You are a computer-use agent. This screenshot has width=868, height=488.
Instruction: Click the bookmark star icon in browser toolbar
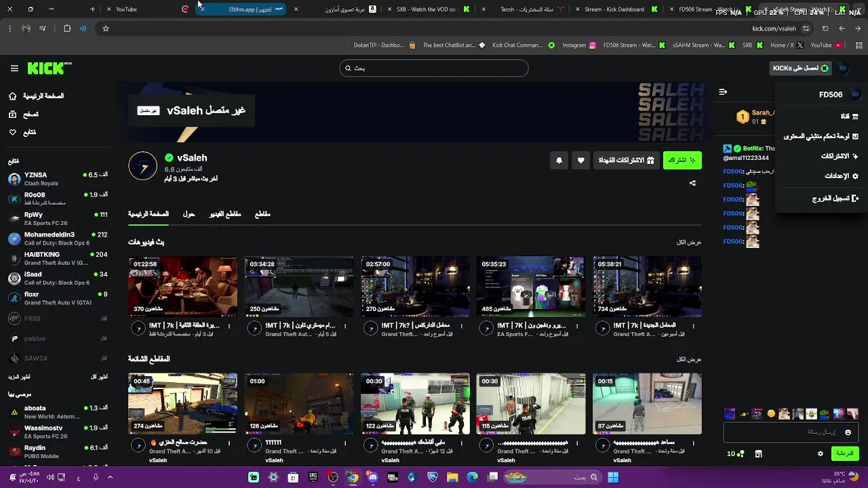(106, 28)
